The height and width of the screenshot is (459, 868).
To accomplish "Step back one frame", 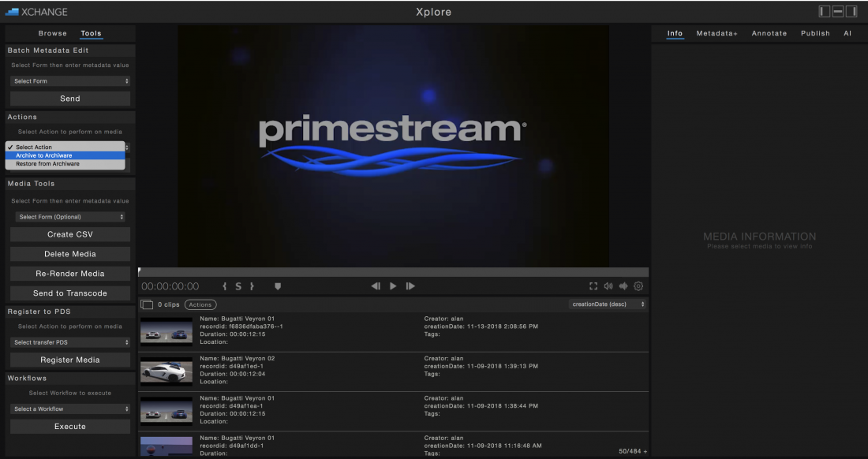I will 376,286.
